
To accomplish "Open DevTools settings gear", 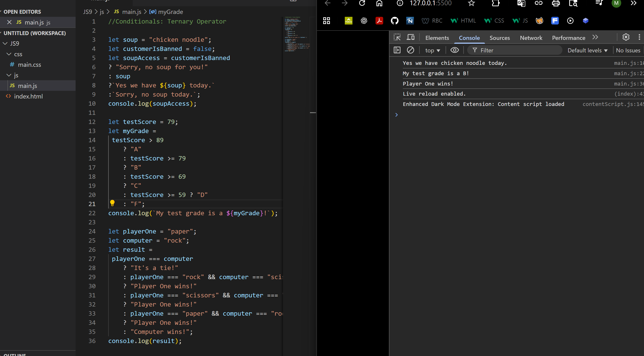I will 626,37.
